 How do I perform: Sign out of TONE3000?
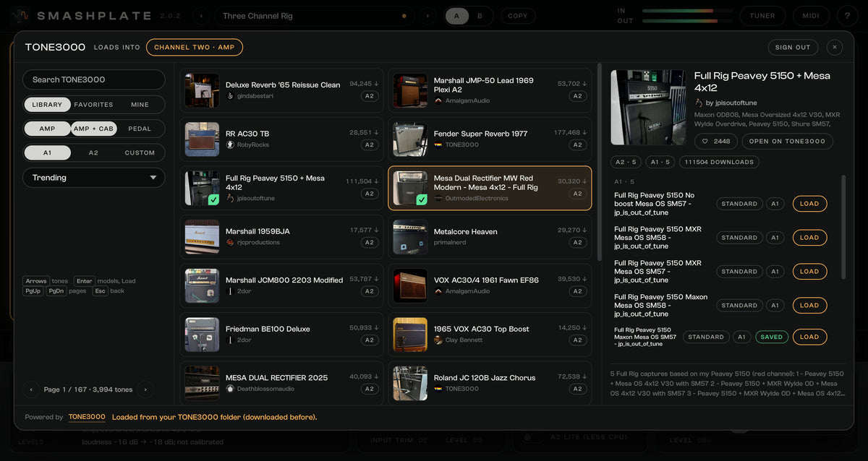click(x=793, y=47)
